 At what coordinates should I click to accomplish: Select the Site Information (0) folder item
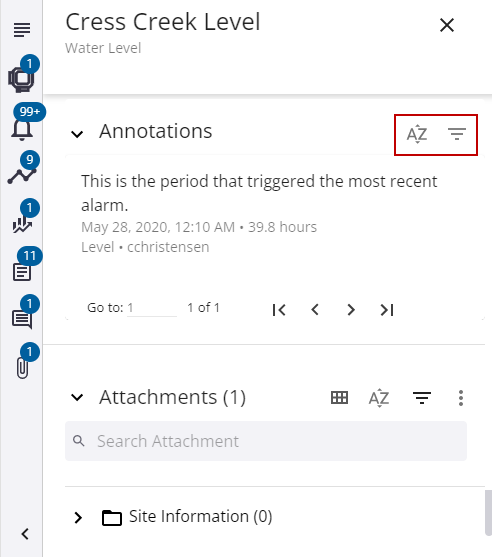pyautogui.click(x=187, y=517)
